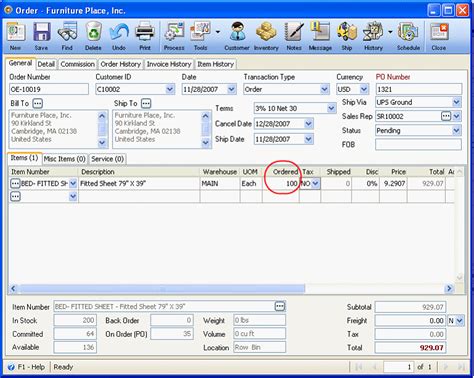
Task: Expand the Tools dropdown arrow
Action: point(218,32)
